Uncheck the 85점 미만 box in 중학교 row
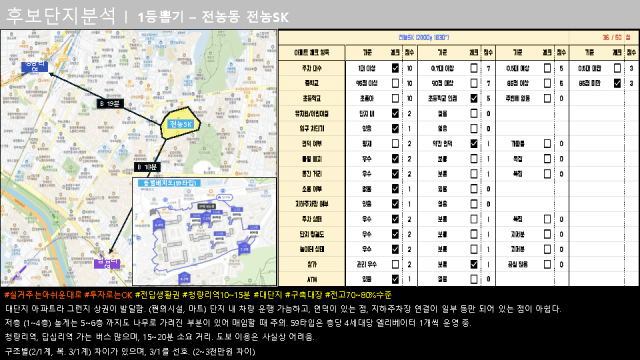The image size is (640, 360). coord(617,83)
